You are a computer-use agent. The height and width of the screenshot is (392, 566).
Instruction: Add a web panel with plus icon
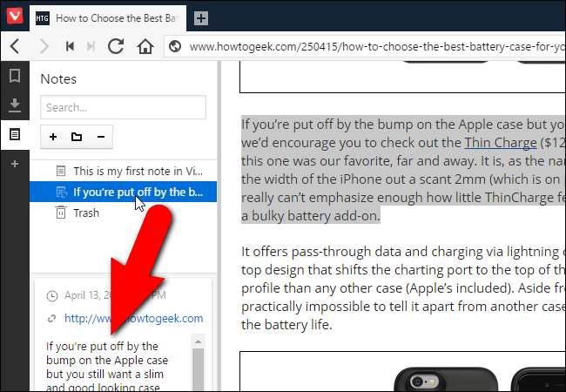pyautogui.click(x=15, y=164)
